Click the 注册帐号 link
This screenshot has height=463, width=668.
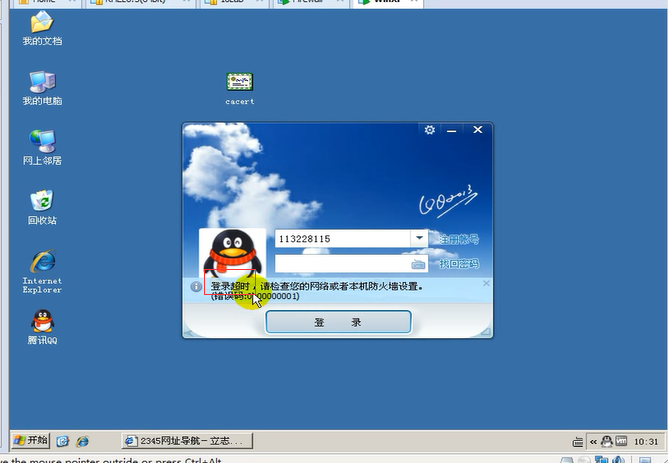pyautogui.click(x=459, y=239)
